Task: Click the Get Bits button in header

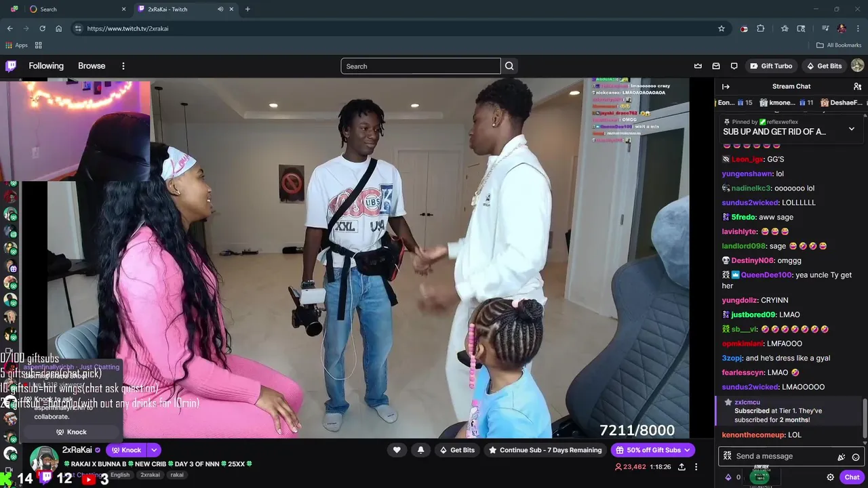Action: pyautogui.click(x=824, y=66)
